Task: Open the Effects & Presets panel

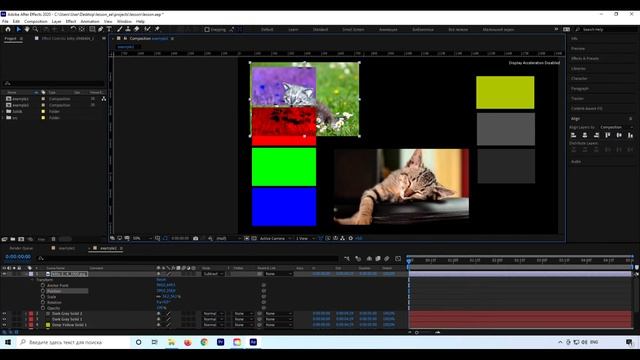Action: point(585,58)
